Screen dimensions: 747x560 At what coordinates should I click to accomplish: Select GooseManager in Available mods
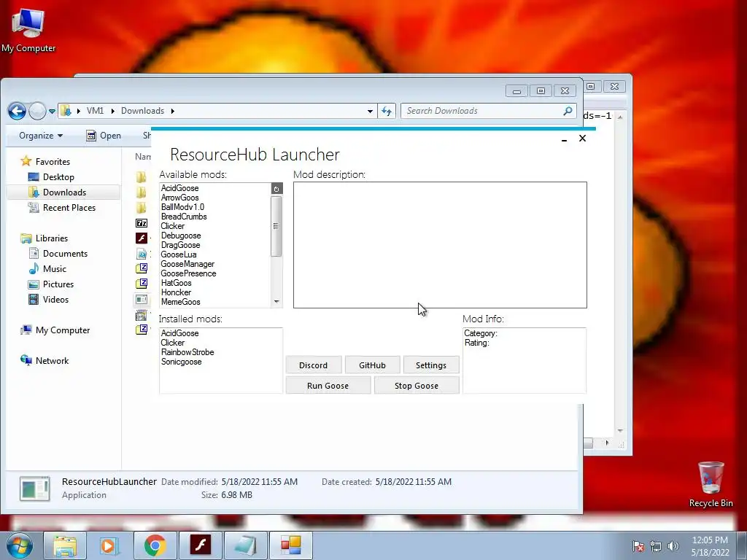point(187,264)
